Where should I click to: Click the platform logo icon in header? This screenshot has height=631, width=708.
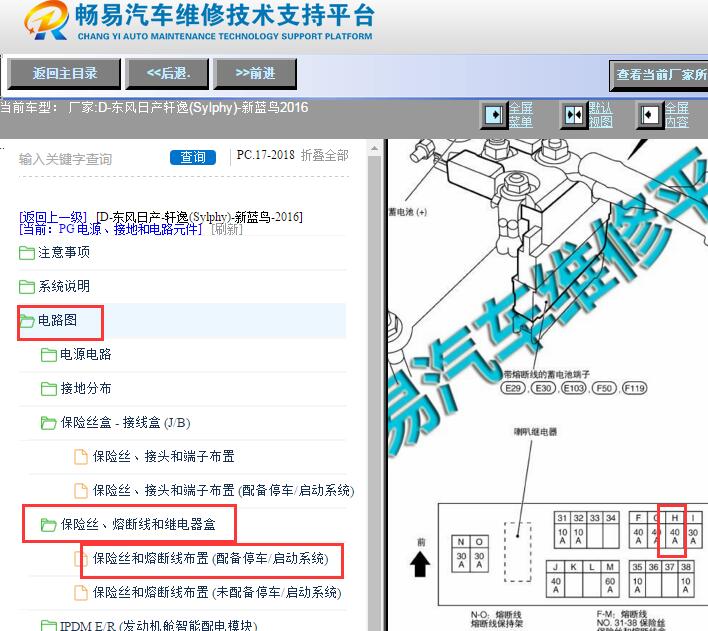[47, 20]
